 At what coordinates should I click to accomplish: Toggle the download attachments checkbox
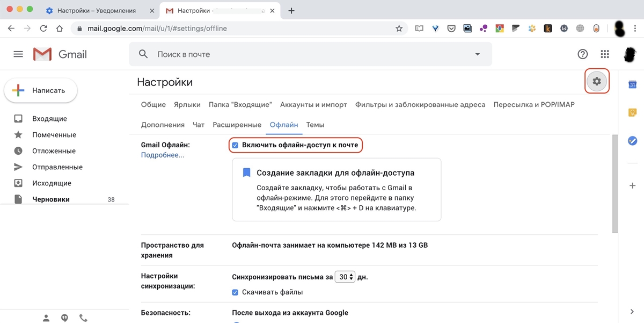[x=235, y=292]
